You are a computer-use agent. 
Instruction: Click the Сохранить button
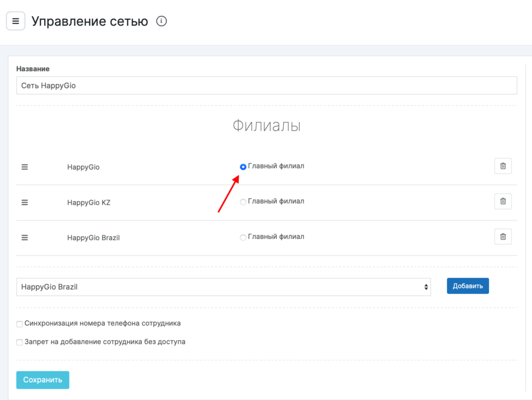click(43, 380)
